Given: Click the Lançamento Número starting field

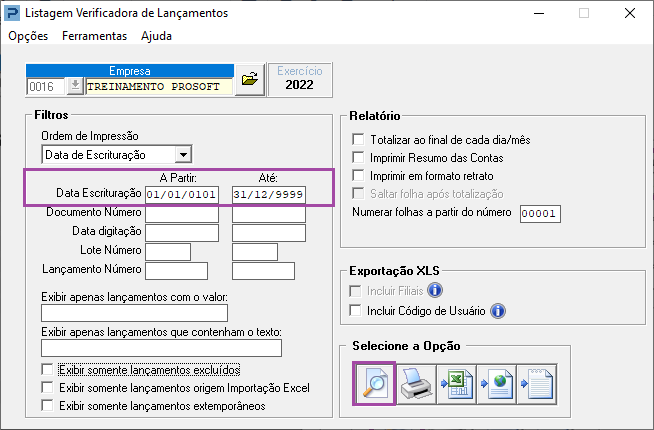Looking at the screenshot, I should pos(176,271).
